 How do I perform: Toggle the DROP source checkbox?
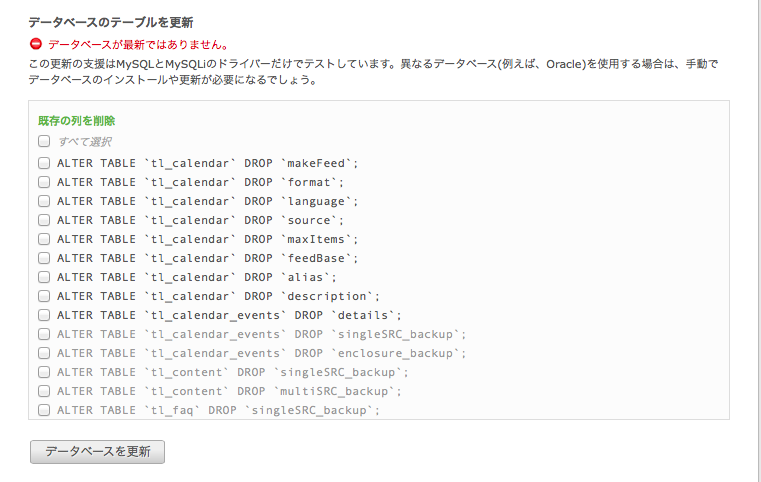click(44, 220)
